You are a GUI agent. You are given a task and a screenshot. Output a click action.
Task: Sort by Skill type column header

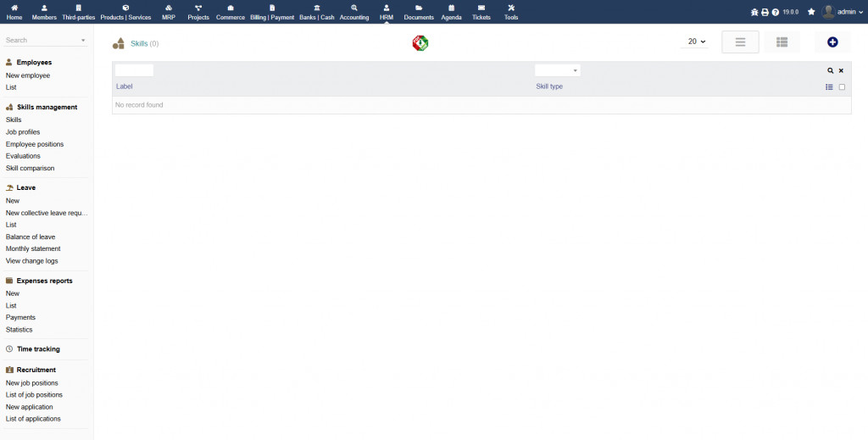[x=549, y=86]
